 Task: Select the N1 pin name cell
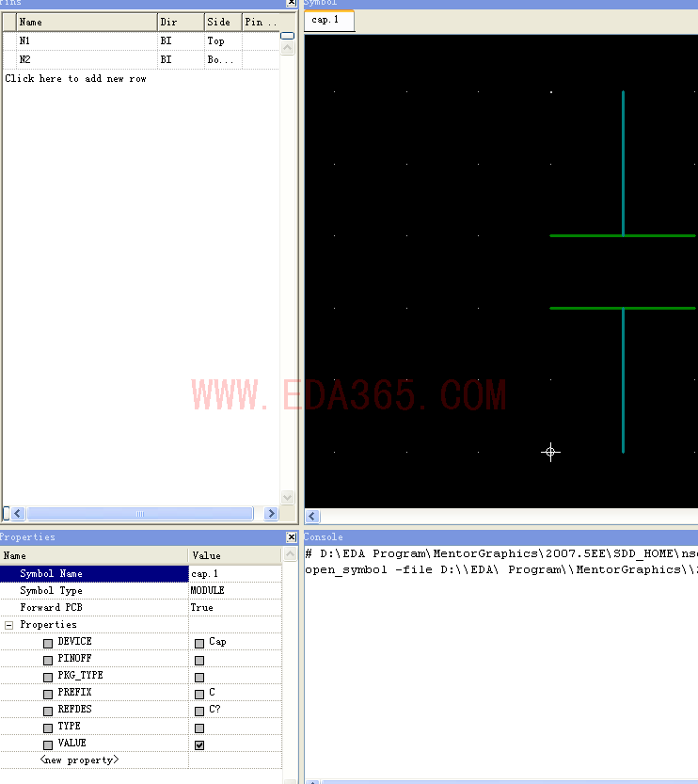click(x=87, y=41)
